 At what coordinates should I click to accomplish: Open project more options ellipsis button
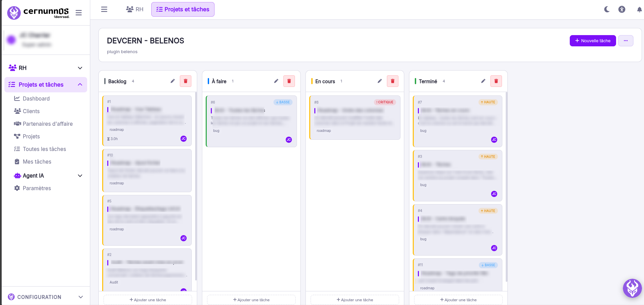pos(626,41)
